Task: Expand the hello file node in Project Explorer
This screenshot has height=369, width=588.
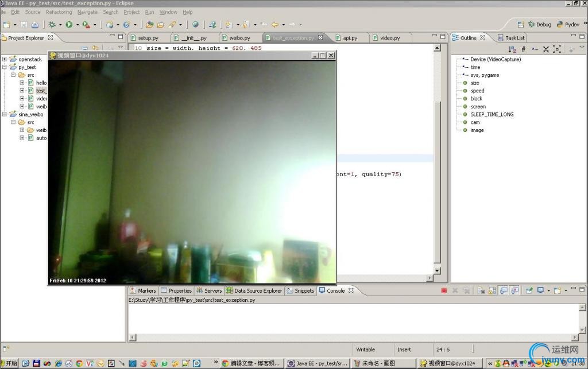Action: [22, 83]
